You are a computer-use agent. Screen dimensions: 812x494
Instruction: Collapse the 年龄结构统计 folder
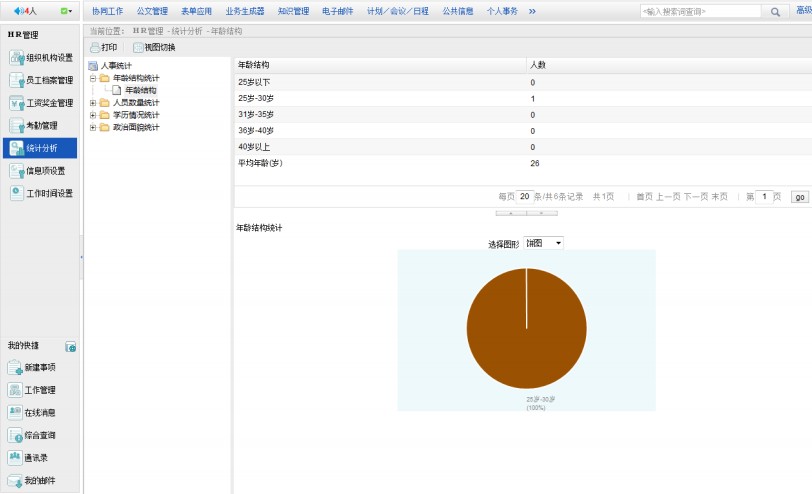(x=93, y=78)
